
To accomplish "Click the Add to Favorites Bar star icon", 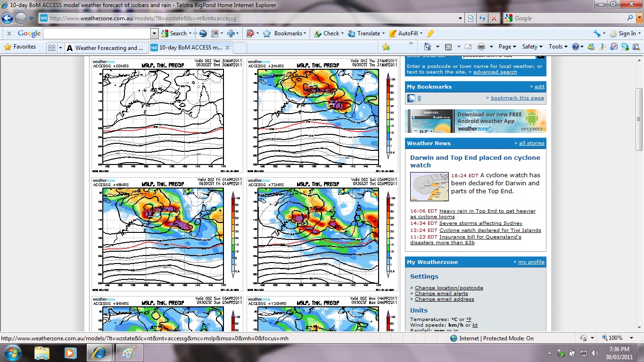I will click(386, 47).
